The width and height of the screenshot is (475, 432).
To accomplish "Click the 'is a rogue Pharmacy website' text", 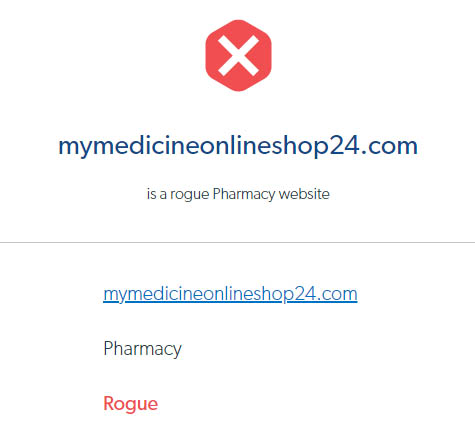I will [x=238, y=194].
